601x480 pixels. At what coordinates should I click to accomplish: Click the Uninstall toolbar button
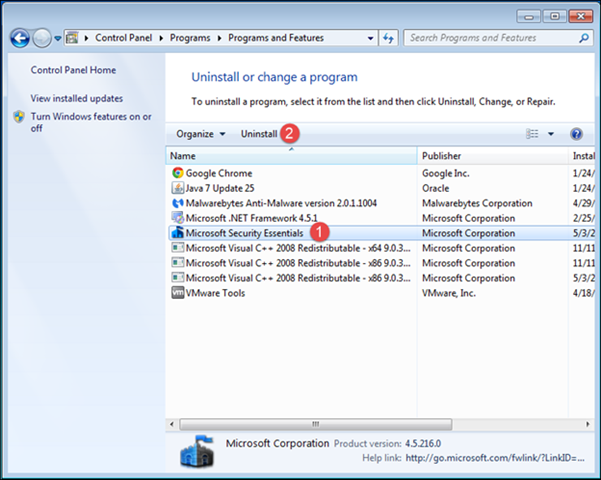259,134
